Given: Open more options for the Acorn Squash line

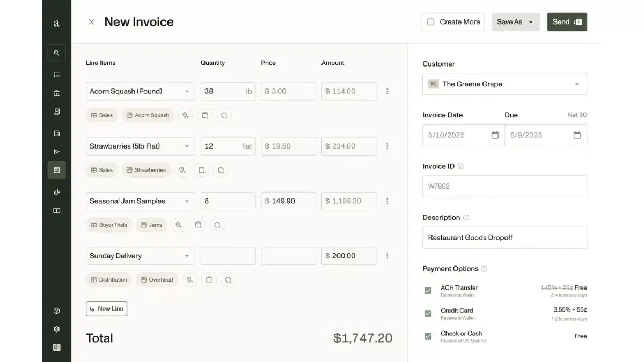Looking at the screenshot, I should click(x=387, y=91).
